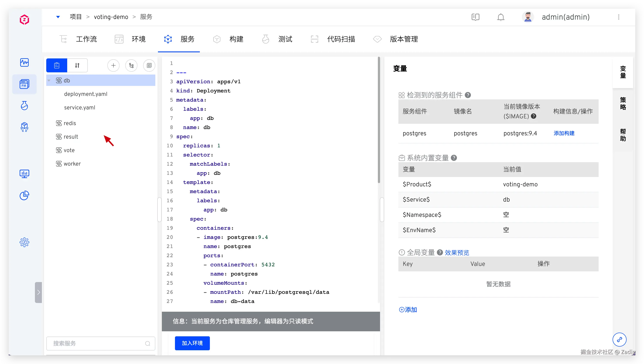644x364 pixels.
Task: Open the documentation book icon
Action: tap(475, 17)
